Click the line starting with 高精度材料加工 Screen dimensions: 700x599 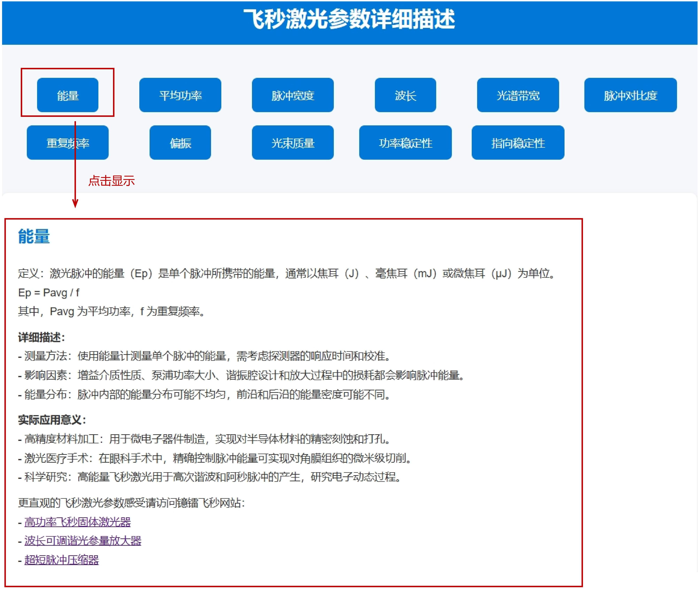pos(205,439)
